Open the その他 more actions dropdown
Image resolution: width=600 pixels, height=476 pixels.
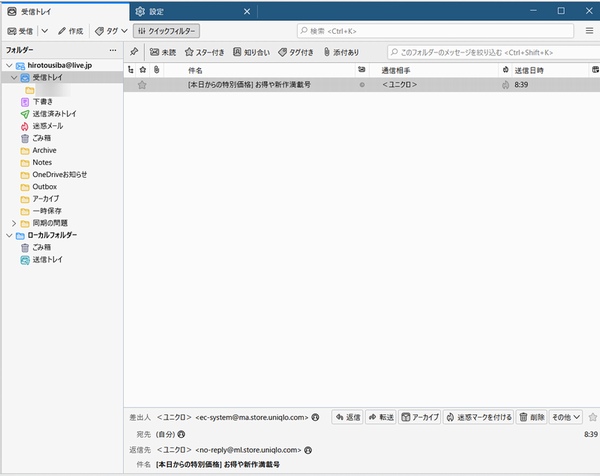(x=566, y=417)
